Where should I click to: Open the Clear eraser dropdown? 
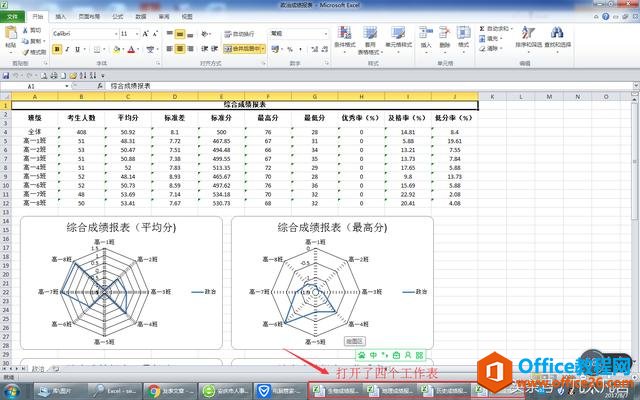coord(490,48)
